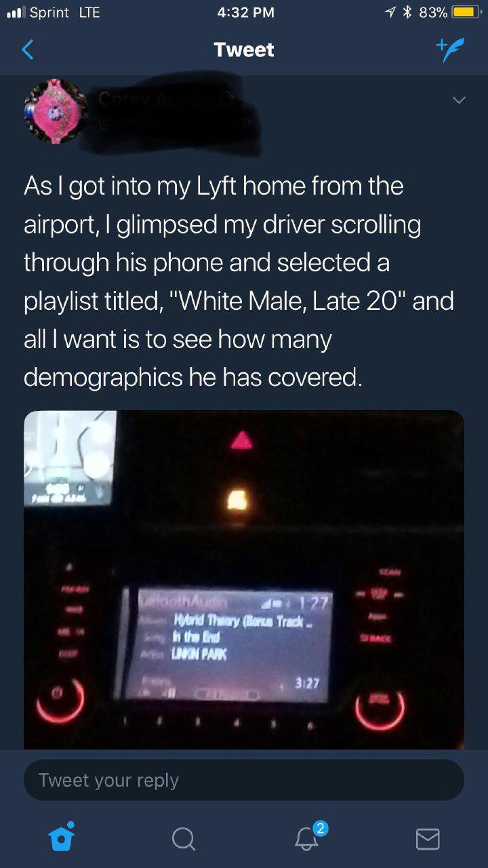
Task: Go to the Home tab
Action: 62,837
